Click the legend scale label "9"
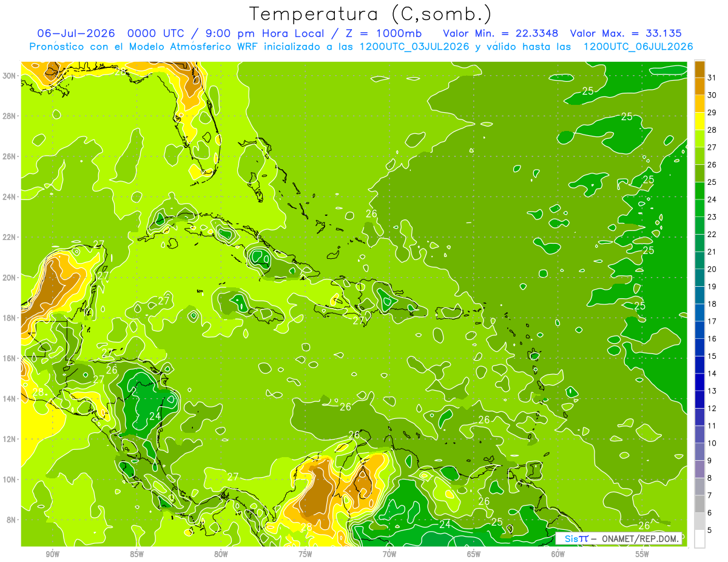Screen dimensions: 728x562 tap(710, 461)
